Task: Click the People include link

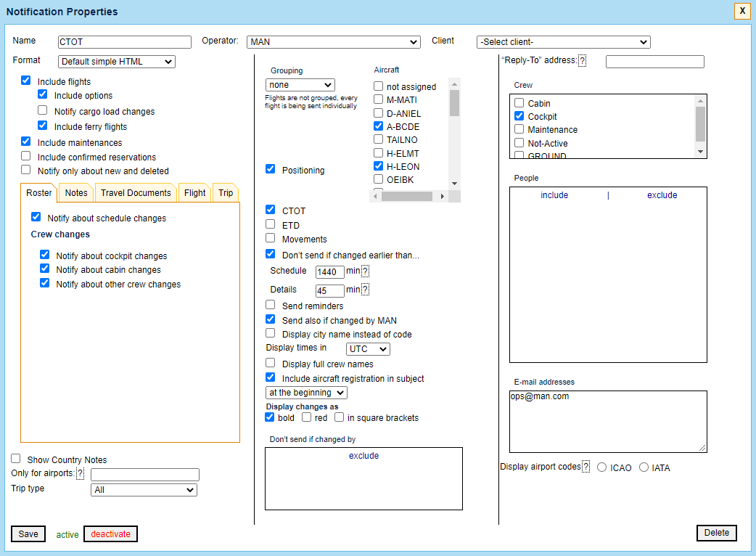Action: 554,195
